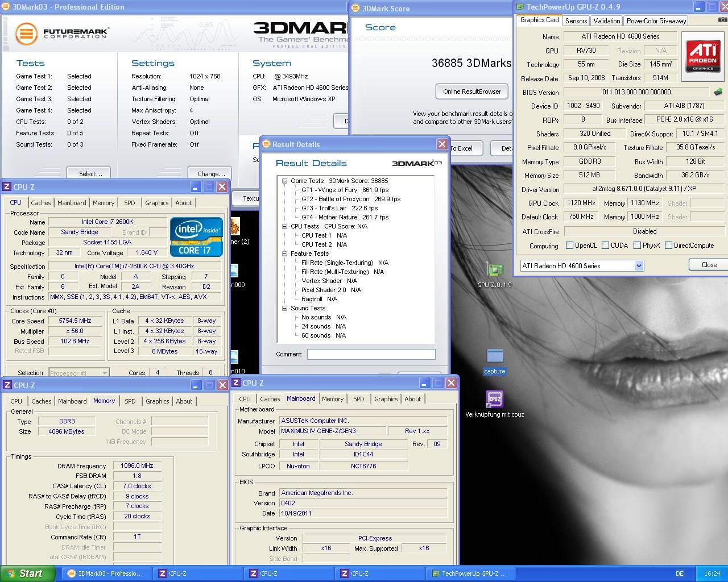
Task: Click the ATI Radeon logo in GPU-Z
Action: [703, 57]
